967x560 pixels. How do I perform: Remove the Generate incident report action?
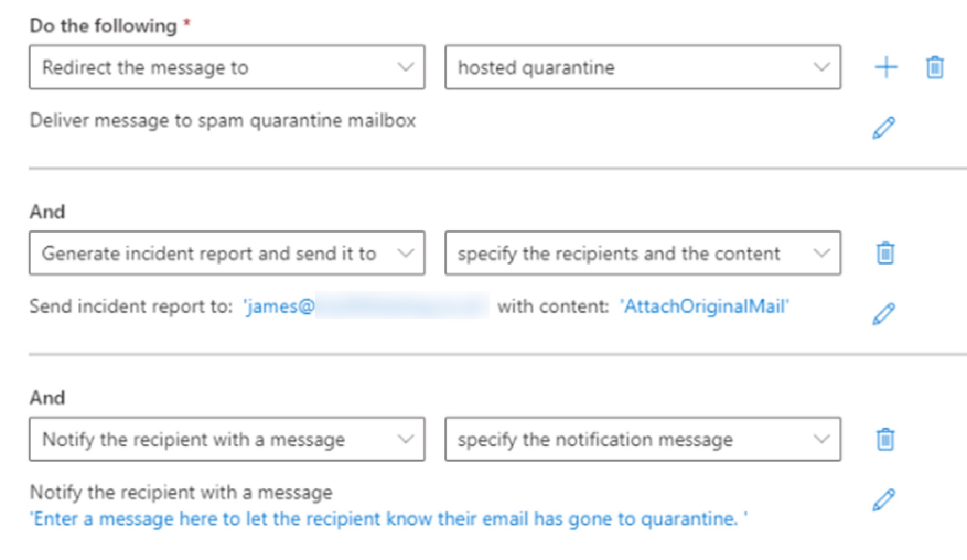tap(885, 253)
